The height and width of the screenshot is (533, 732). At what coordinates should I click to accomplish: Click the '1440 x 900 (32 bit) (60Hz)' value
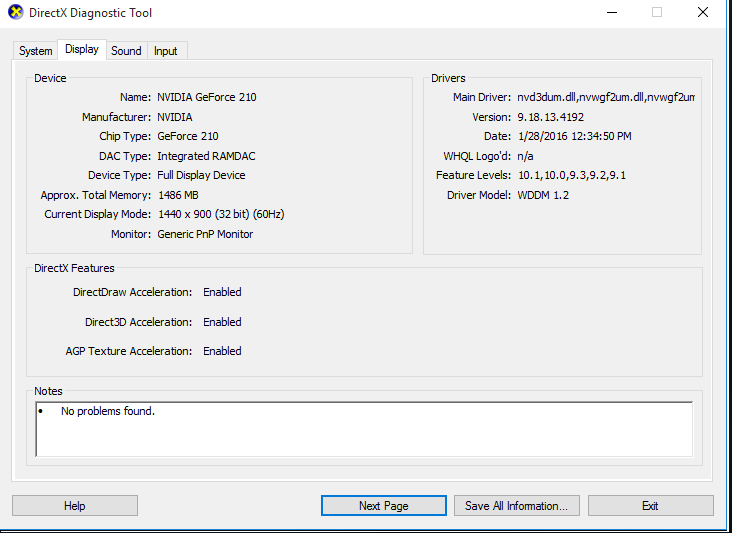(221, 214)
